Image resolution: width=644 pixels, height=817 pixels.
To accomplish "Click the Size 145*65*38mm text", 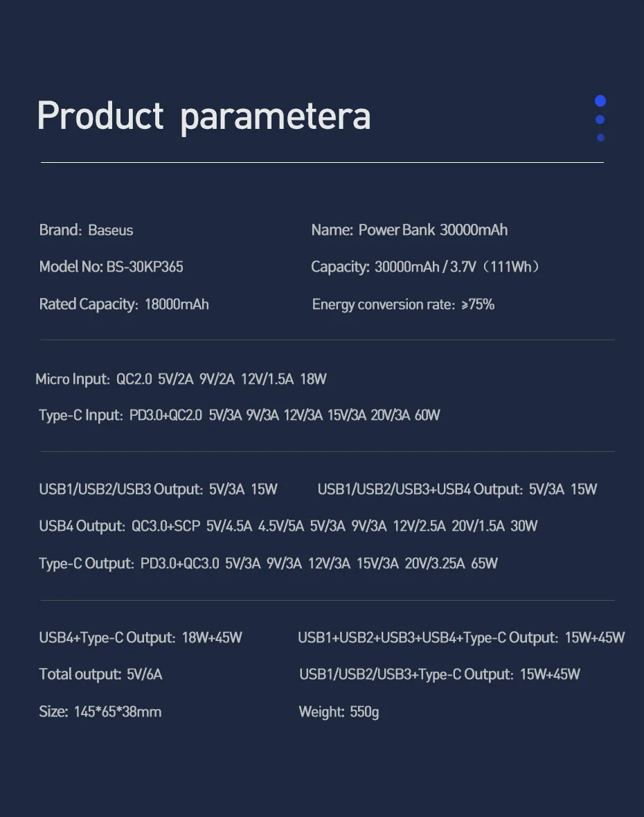I will tap(100, 712).
